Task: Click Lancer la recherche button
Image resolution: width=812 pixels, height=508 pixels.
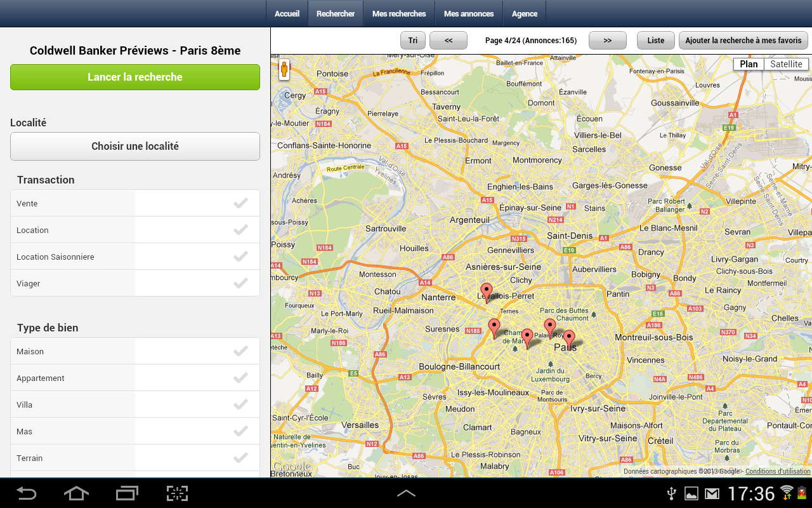Action: [x=135, y=77]
